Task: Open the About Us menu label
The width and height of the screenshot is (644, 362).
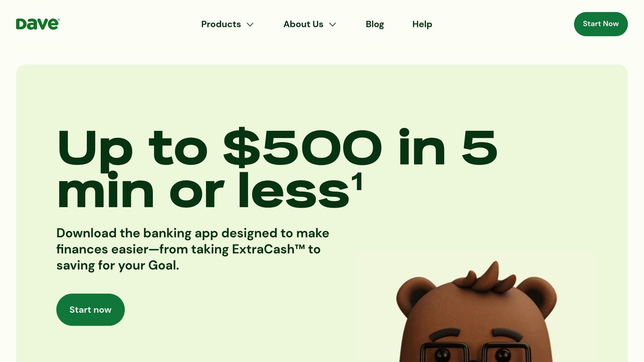Action: click(x=303, y=24)
